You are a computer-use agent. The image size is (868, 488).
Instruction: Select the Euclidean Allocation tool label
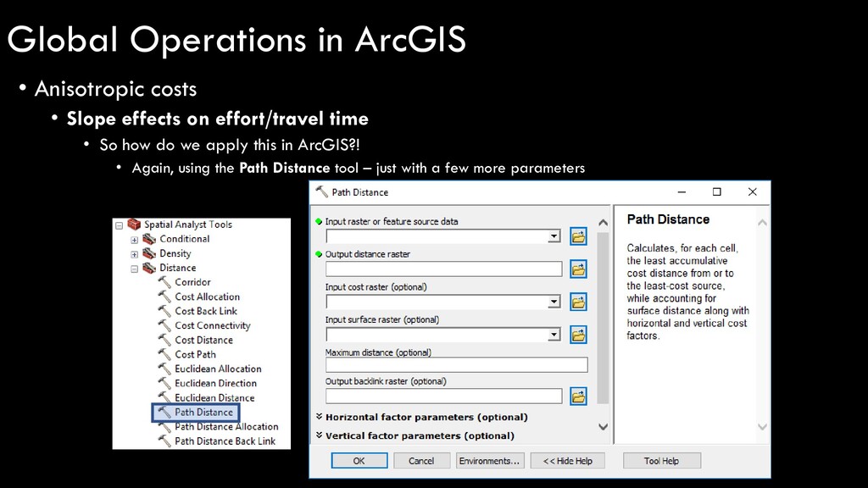coord(218,369)
